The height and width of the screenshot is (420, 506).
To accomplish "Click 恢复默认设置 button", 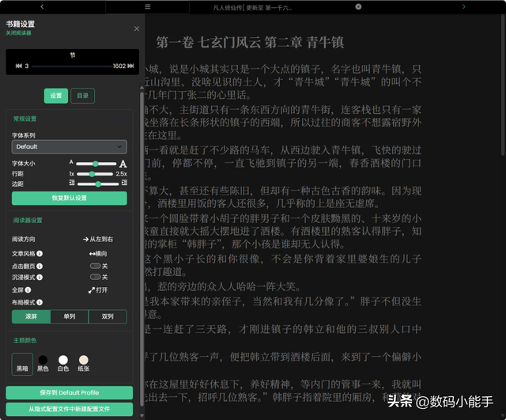I will (70, 198).
